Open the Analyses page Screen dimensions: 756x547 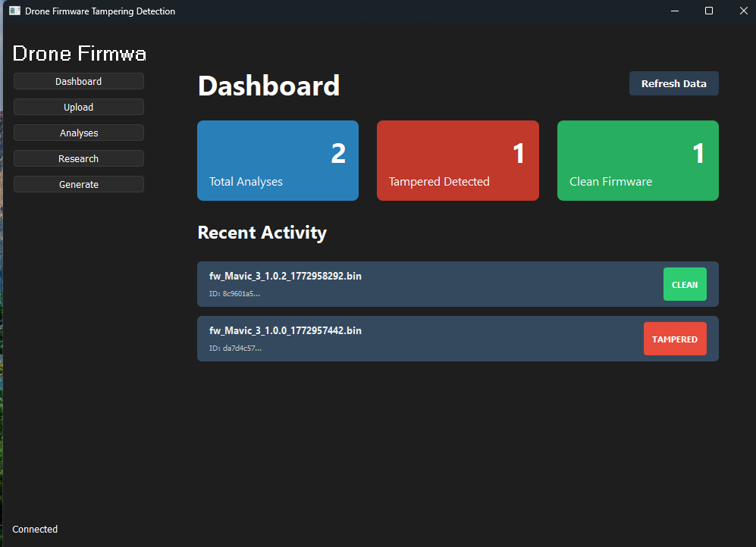[x=78, y=133]
